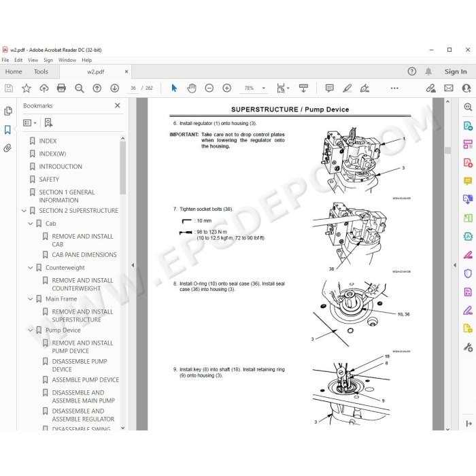Open the zoom percentage dropdown
Viewport: 476px width, 476px height.
[x=264, y=88]
